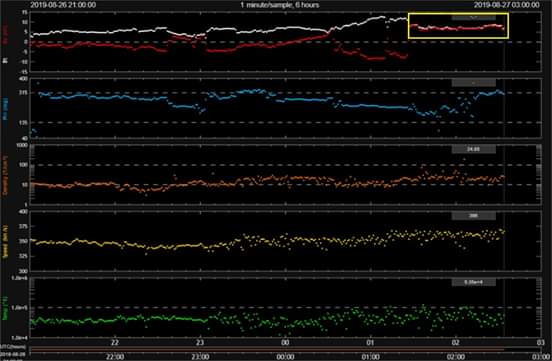Screen dimensions: 552x361
Task: Click the 00:00 label on the bottom timeline
Action: 285,357
